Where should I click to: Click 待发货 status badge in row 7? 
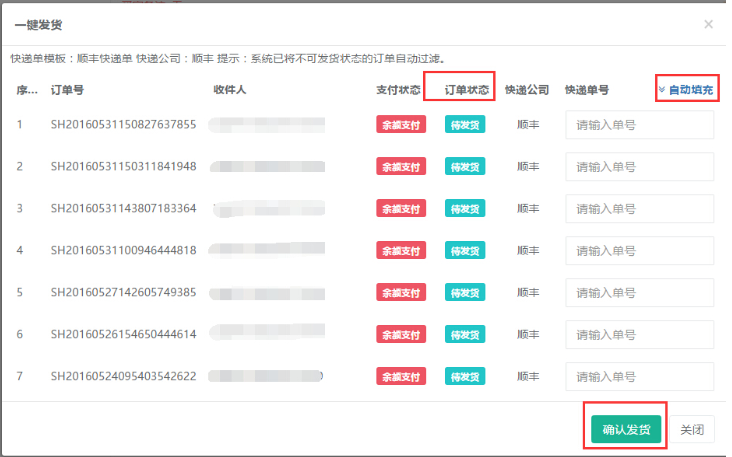coord(465,377)
